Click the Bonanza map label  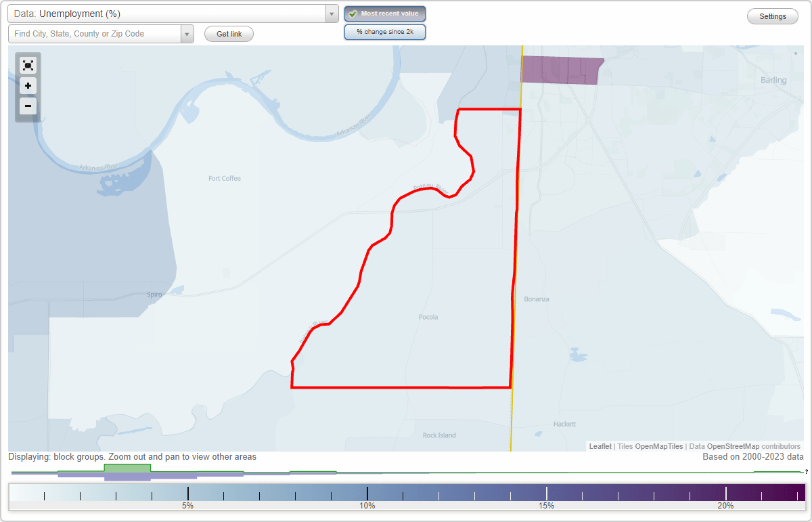pyautogui.click(x=537, y=299)
